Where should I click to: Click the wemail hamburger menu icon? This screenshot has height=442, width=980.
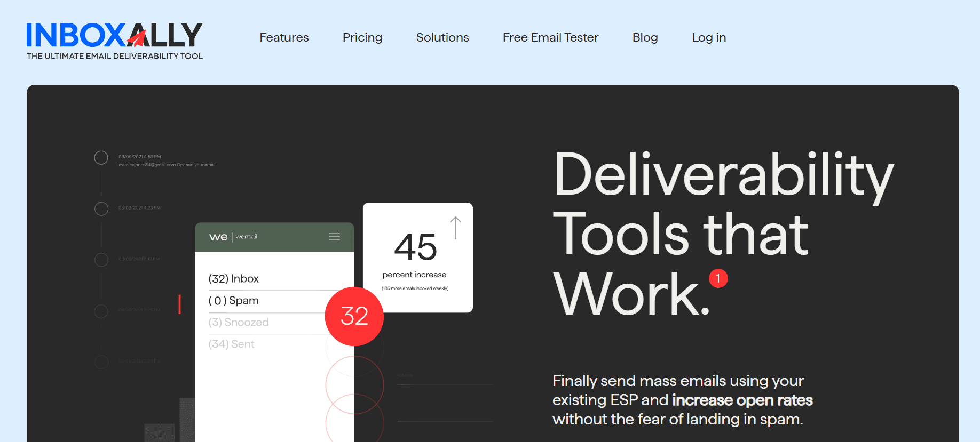click(334, 237)
